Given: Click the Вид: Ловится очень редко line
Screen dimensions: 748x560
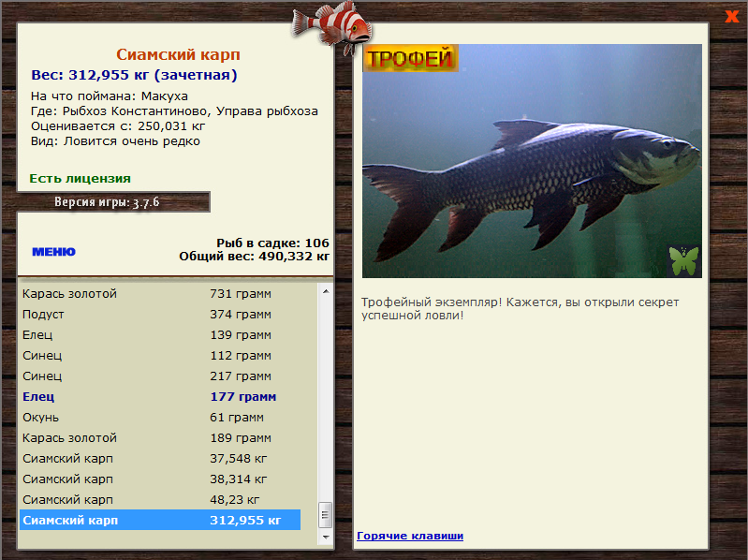Looking at the screenshot, I should [x=115, y=141].
